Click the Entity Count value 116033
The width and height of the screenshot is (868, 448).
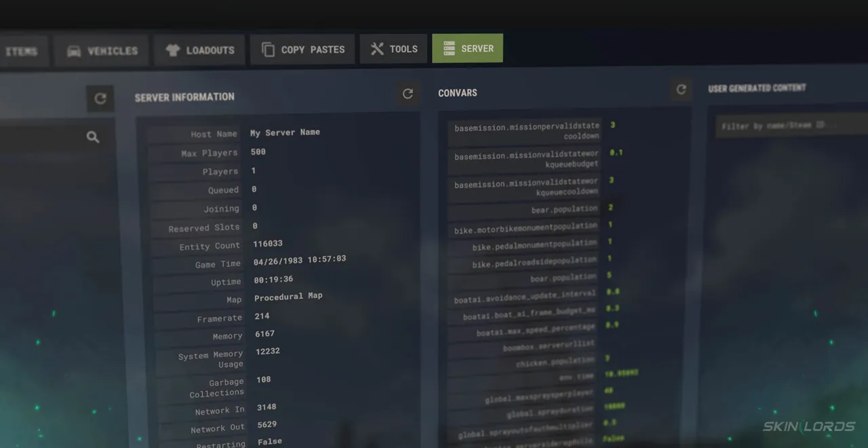click(268, 244)
